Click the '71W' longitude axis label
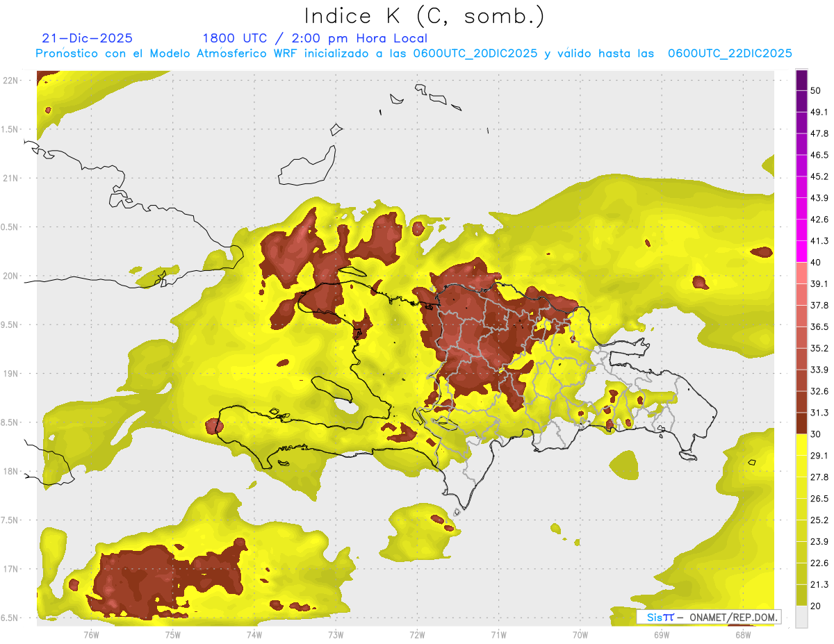834x644 pixels. (x=498, y=634)
